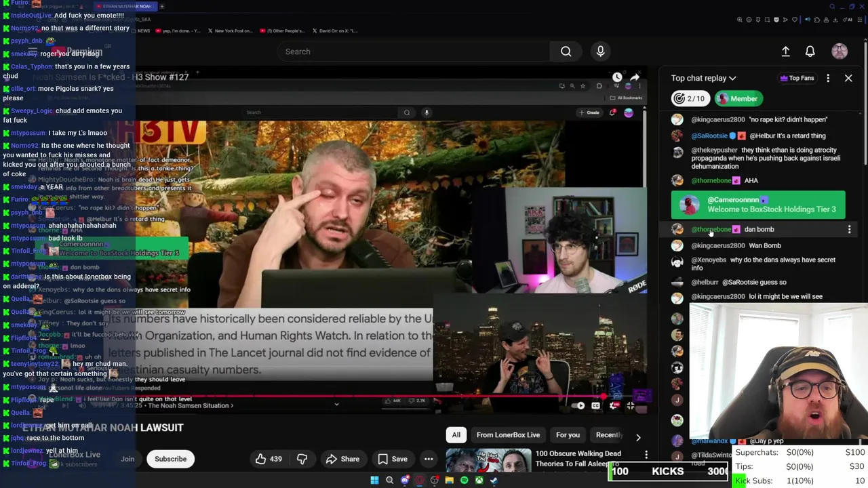
Task: Click the browser downloads icon
Action: pos(835,20)
